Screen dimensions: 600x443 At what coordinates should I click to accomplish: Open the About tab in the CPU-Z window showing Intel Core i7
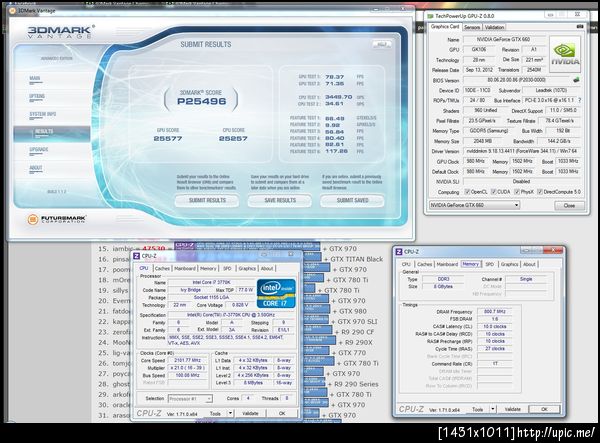point(267,269)
